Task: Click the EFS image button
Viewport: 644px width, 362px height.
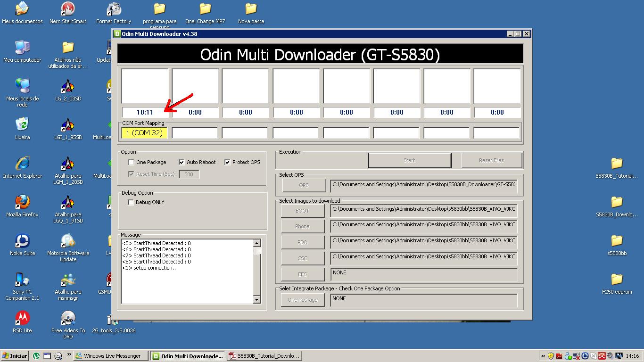Action: 302,274
